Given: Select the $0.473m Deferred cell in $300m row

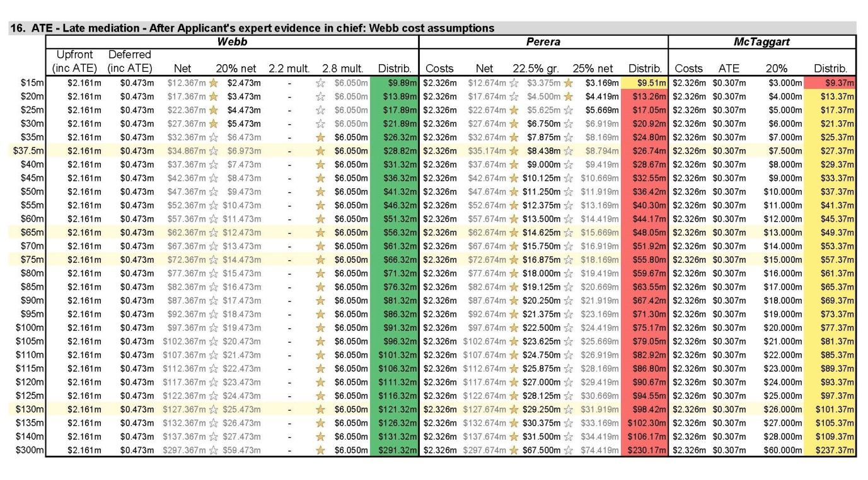Looking at the screenshot, I should point(136,450).
